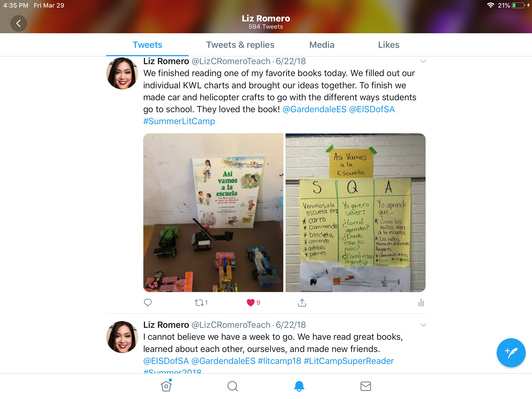The image size is (532, 399).
Task: View the book and car crafts photo
Action: tap(213, 213)
